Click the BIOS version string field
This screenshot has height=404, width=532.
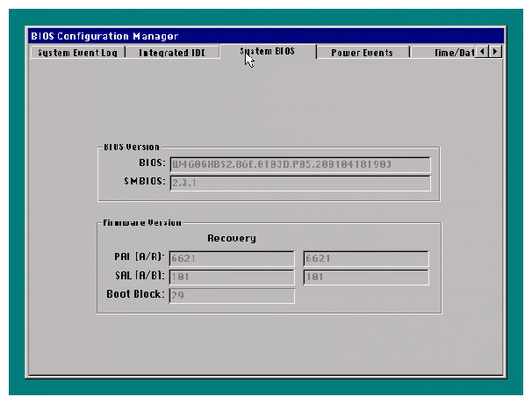click(300, 164)
